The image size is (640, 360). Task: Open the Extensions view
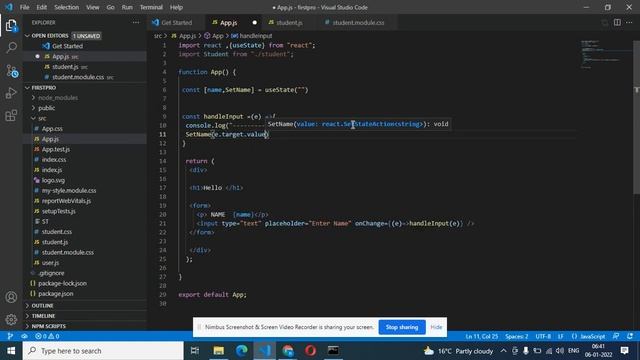11,116
